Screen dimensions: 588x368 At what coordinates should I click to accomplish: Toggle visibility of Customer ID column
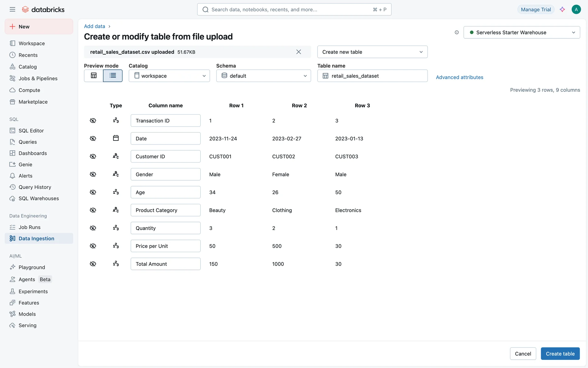click(93, 156)
